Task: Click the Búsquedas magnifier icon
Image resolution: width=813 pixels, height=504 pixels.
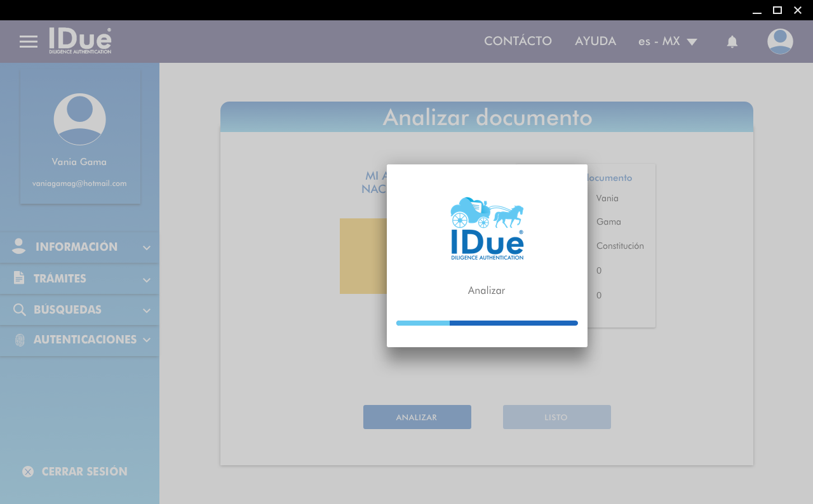Action: point(20,310)
